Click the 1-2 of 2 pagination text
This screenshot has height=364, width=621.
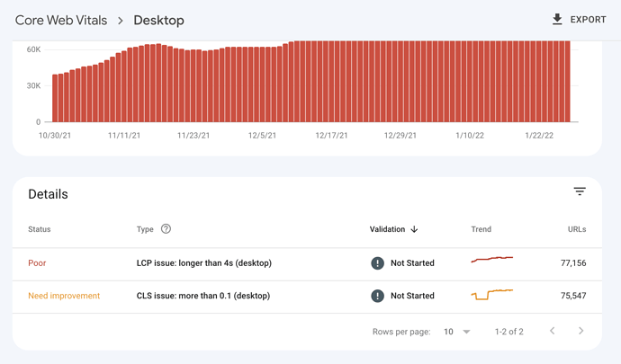[x=508, y=332]
